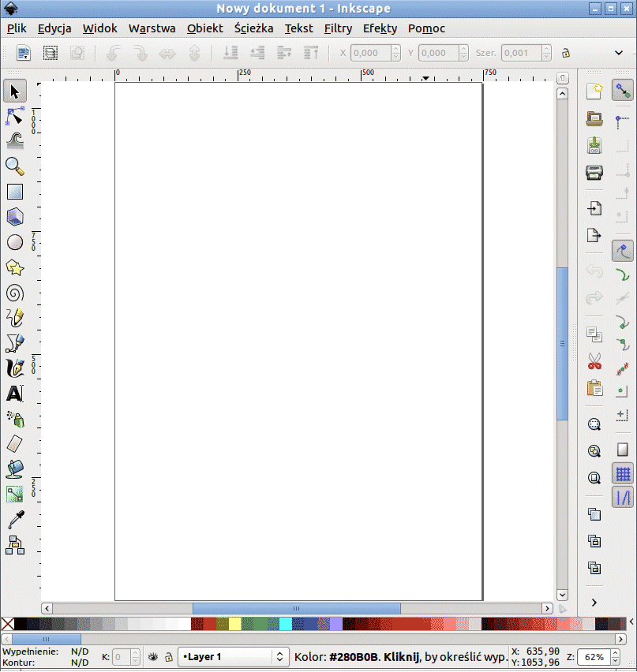
Task: Click the Print document icon
Action: [x=594, y=173]
